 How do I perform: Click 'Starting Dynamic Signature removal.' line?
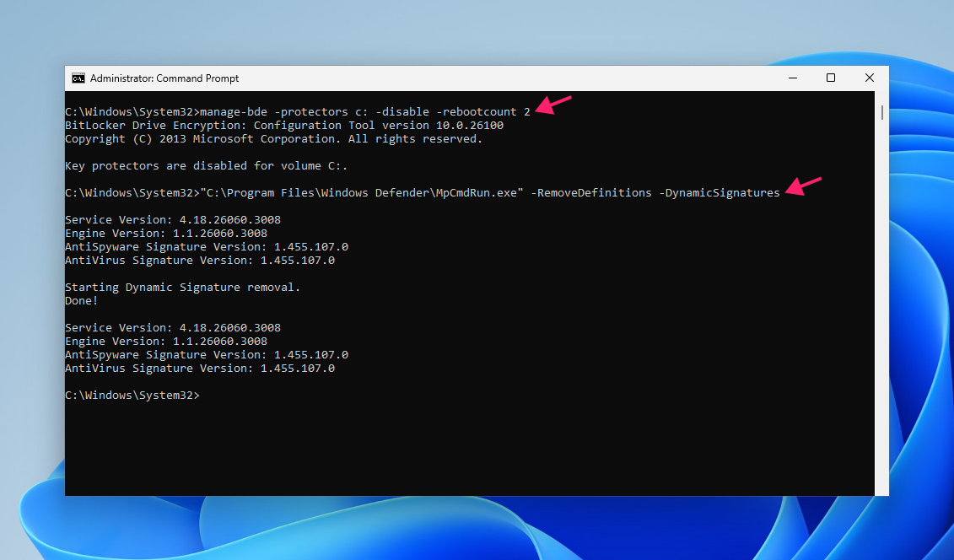(182, 287)
